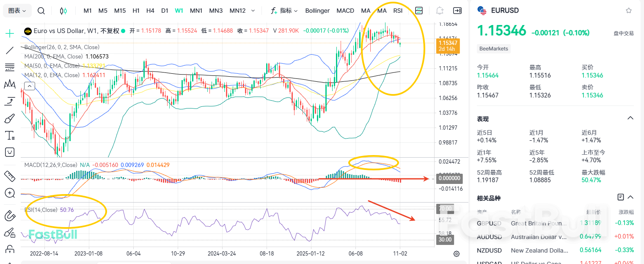Open chart settings gear at bottom right
Screen dimensions: 644x264
coord(457,254)
